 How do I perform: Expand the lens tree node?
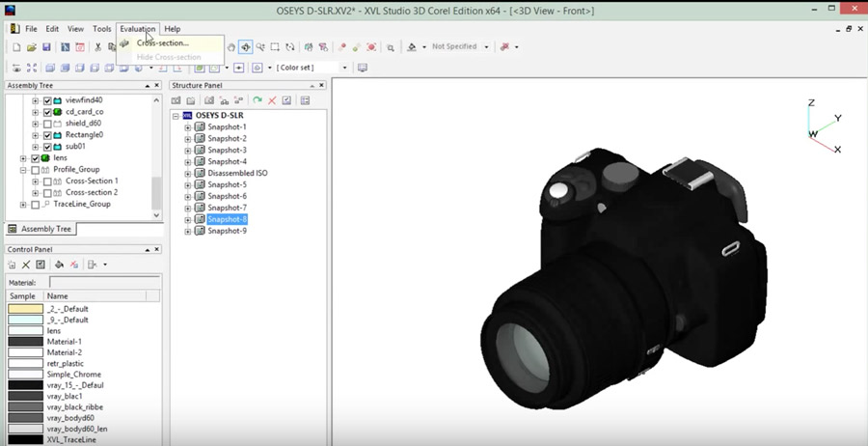(x=23, y=158)
